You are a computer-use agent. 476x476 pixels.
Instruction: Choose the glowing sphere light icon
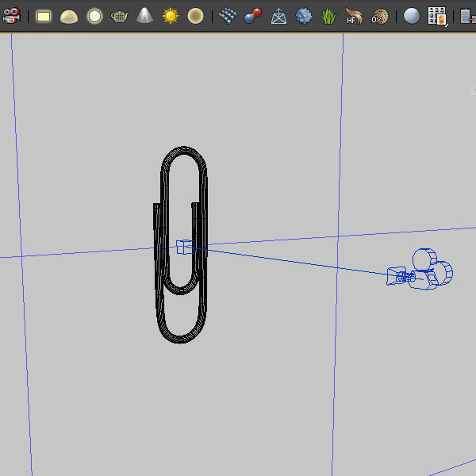click(94, 16)
